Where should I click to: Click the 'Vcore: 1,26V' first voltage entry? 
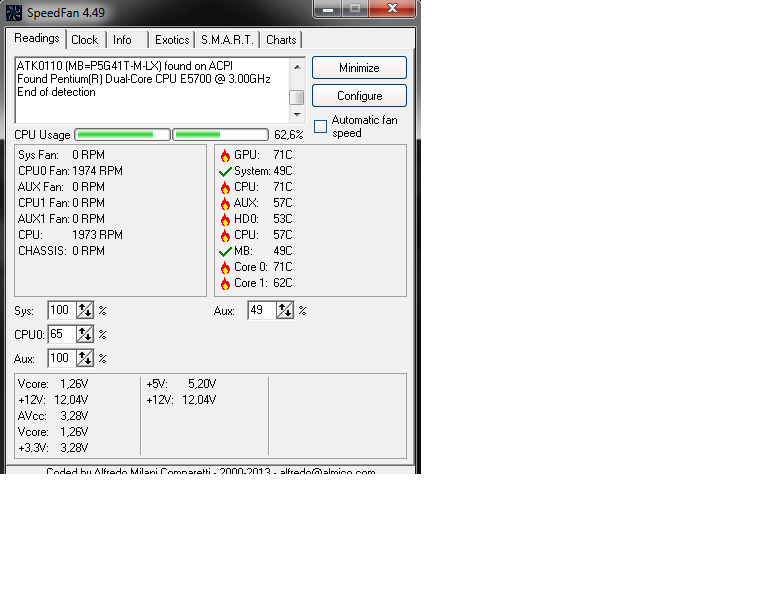[x=53, y=384]
